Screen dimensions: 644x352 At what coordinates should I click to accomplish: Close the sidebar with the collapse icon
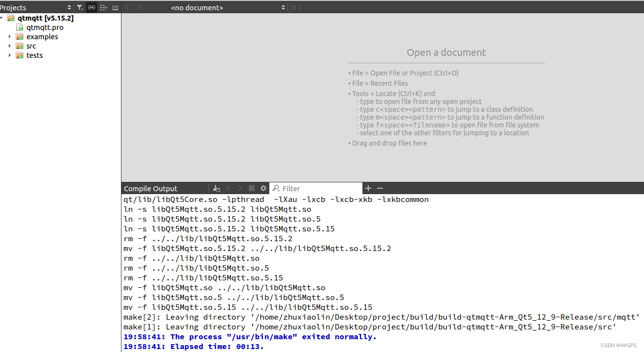(115, 7)
